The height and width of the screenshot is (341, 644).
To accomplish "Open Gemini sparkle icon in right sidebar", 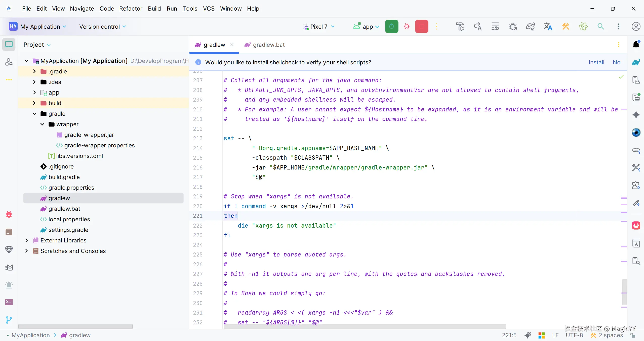I will point(636,115).
